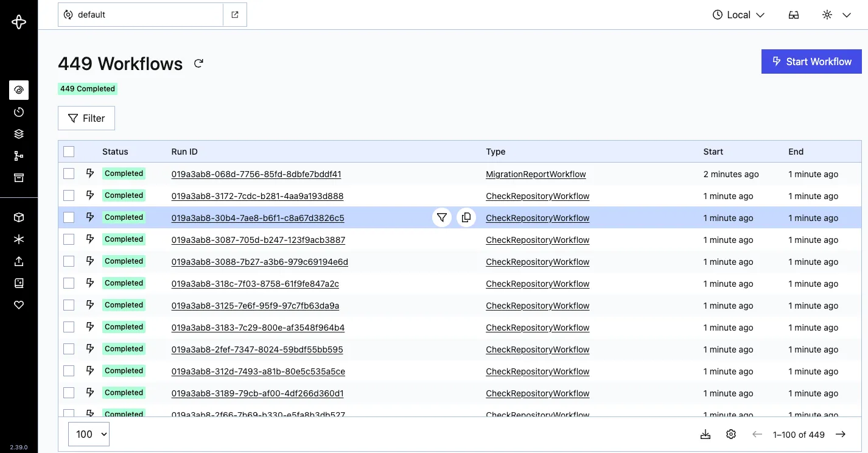
Task: Open the table settings gear
Action: (x=731, y=434)
